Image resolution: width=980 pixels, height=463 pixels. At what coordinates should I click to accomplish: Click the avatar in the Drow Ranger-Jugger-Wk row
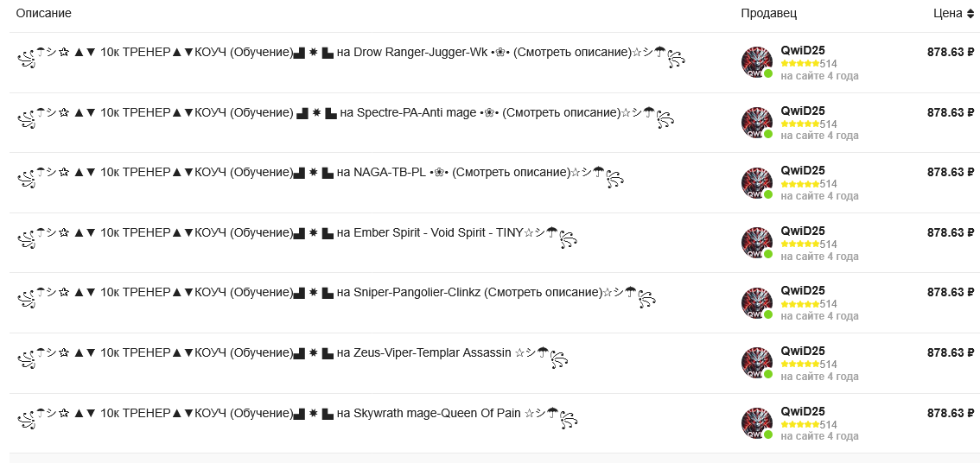click(x=756, y=62)
